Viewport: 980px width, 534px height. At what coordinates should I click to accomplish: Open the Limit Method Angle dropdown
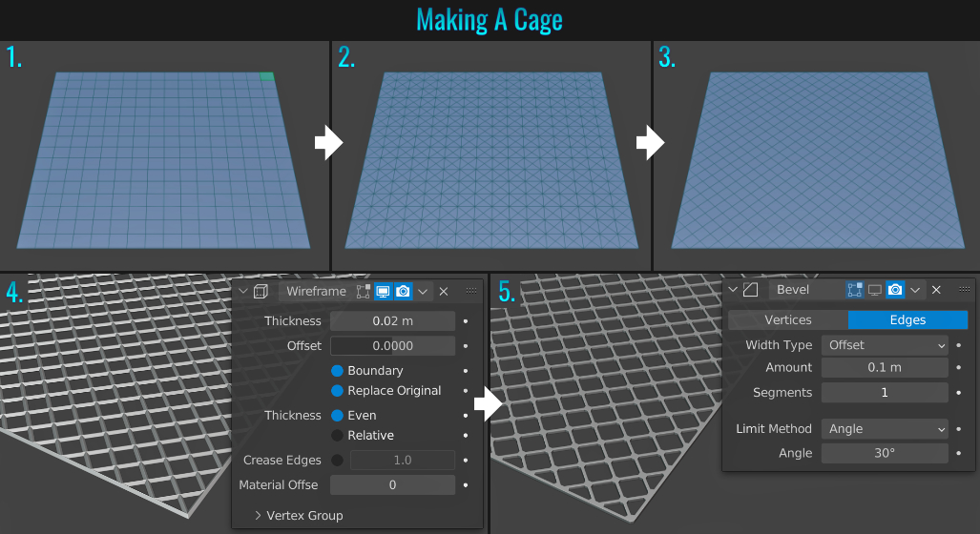(x=885, y=429)
